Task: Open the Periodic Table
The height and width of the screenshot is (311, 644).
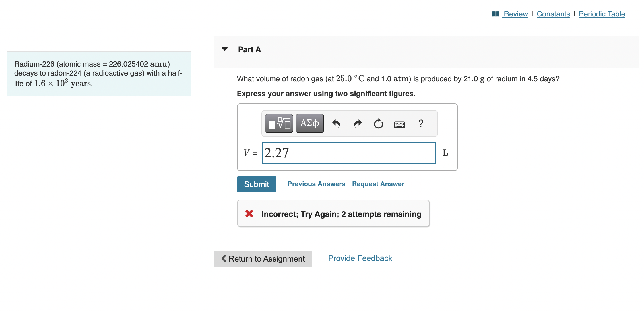Action: point(601,14)
